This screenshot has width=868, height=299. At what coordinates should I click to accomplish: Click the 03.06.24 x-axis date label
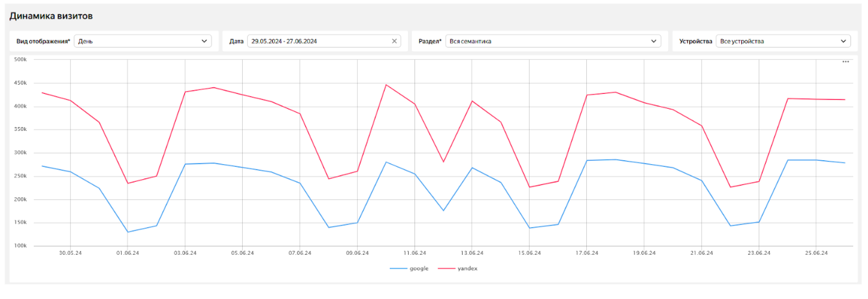click(185, 253)
